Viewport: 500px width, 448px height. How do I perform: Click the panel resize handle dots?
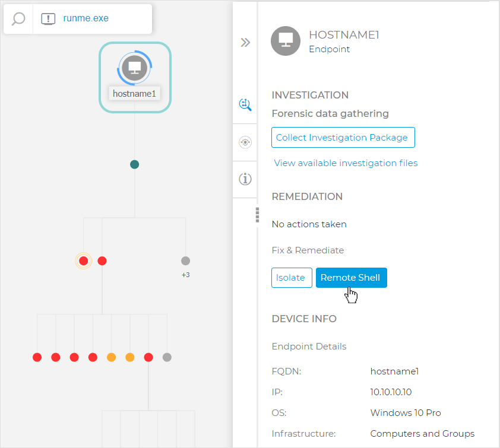[257, 215]
